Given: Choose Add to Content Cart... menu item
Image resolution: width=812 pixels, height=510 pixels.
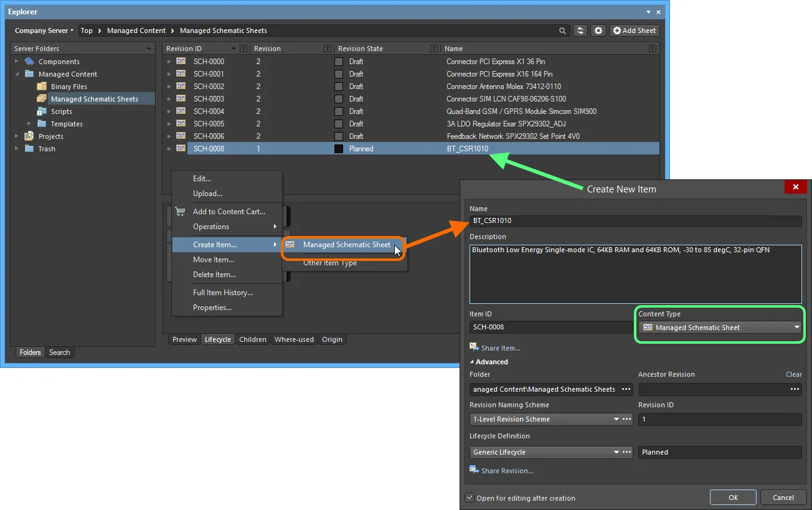Looking at the screenshot, I should pos(227,212).
